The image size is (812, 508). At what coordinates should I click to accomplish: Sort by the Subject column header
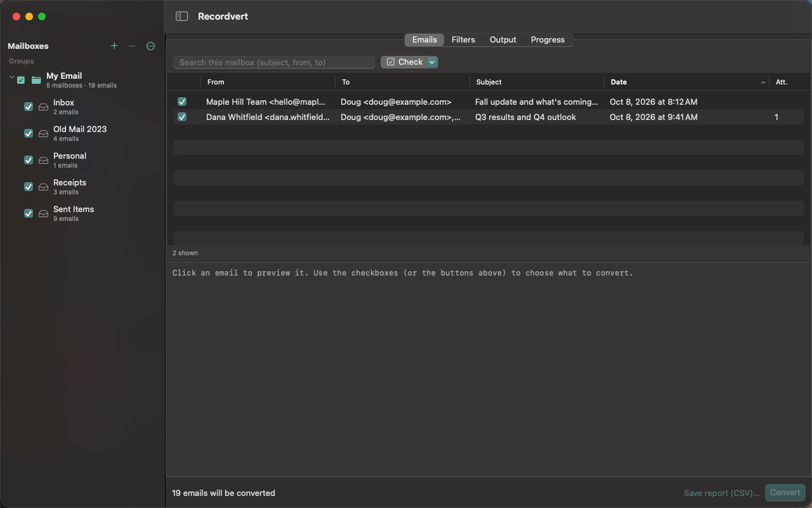point(537,82)
